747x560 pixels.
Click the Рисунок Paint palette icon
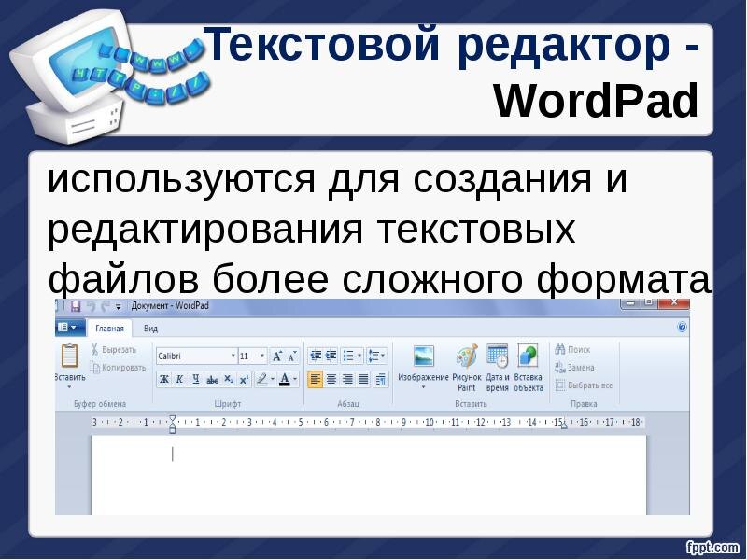[467, 357]
